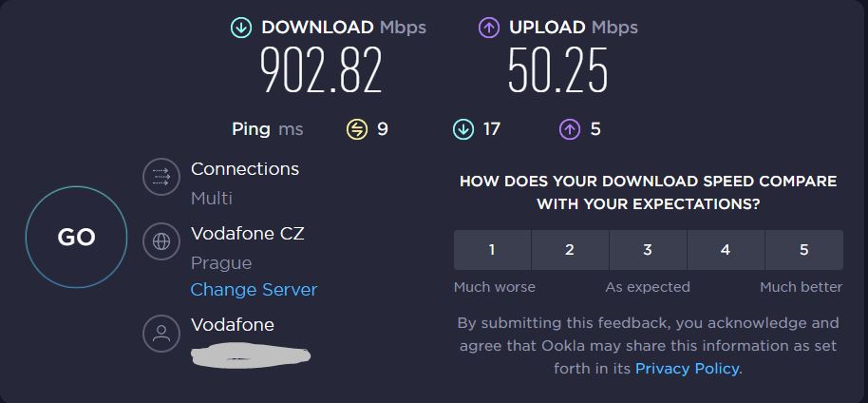Open the Change Server link
The height and width of the screenshot is (403, 868).
coord(254,289)
